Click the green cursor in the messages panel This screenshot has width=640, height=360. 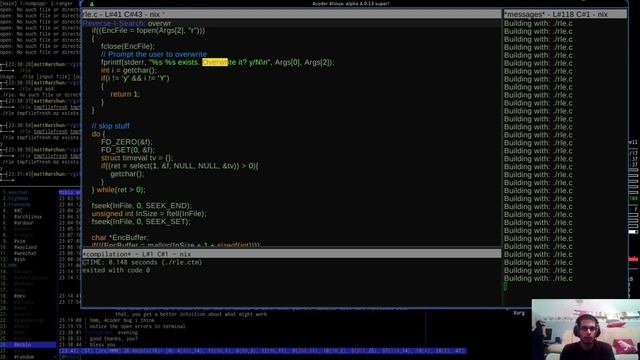pos(505,286)
